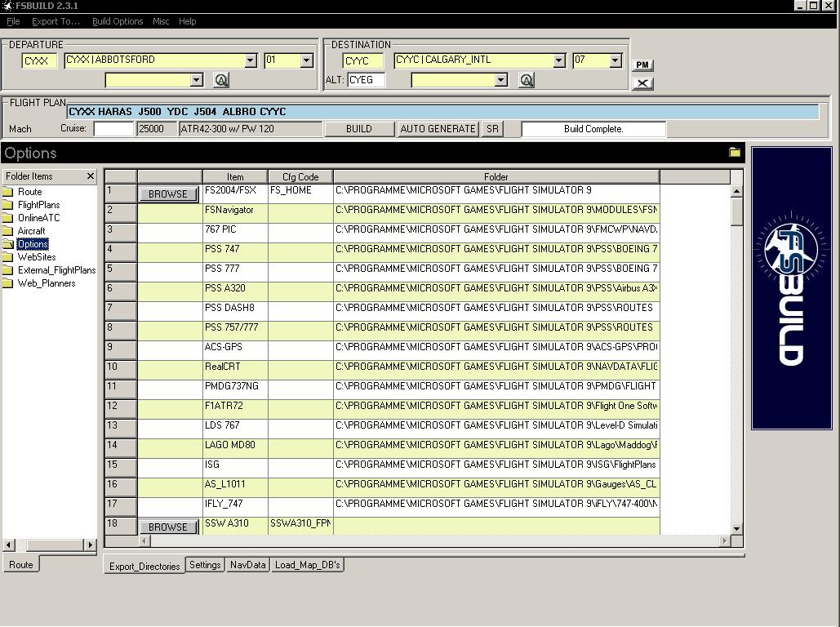Switch to the Settings tab

pos(205,565)
